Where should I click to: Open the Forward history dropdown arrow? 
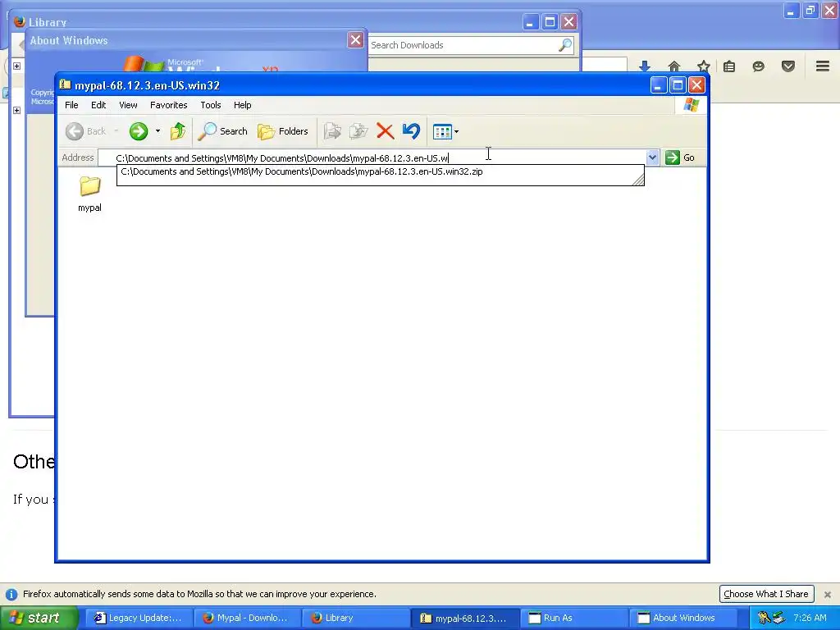pos(157,131)
